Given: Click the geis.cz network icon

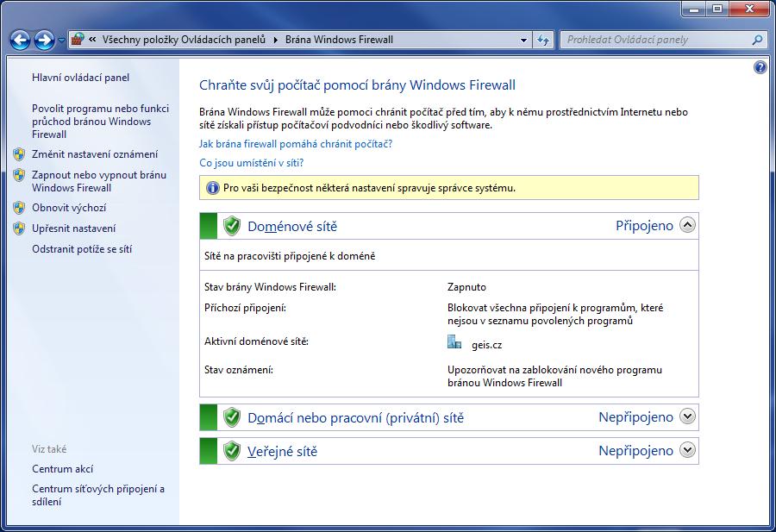Looking at the screenshot, I should (x=454, y=342).
